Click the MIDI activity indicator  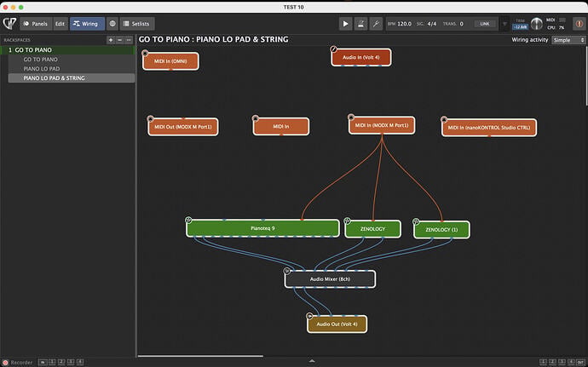562,20
